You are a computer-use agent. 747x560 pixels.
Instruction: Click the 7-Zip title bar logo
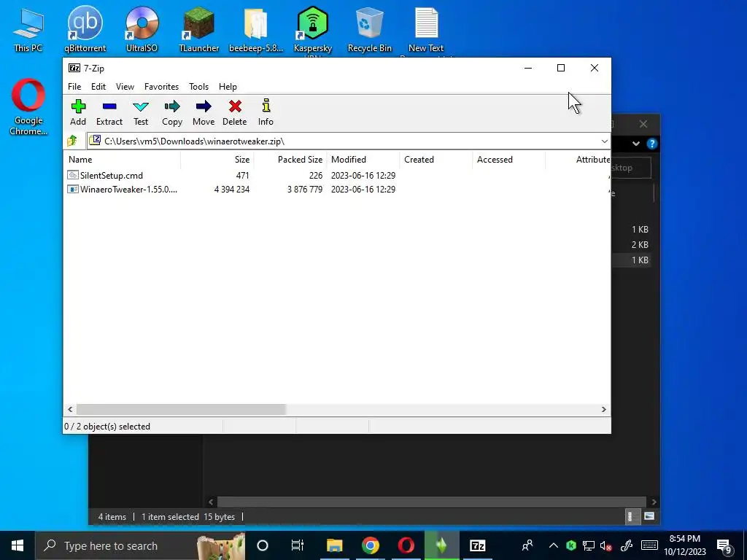tap(74, 68)
